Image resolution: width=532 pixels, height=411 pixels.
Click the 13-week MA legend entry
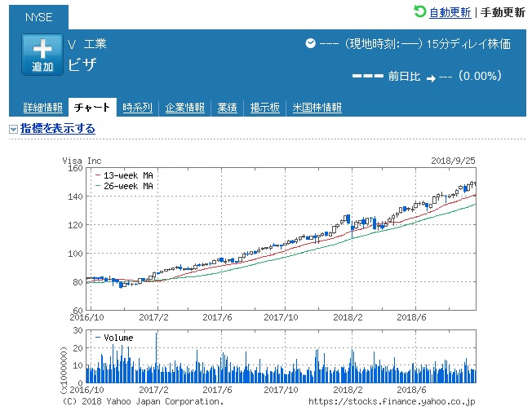click(125, 175)
